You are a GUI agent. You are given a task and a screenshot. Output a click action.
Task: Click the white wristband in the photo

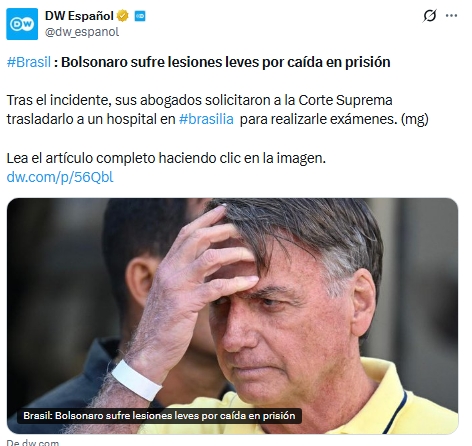(x=136, y=380)
